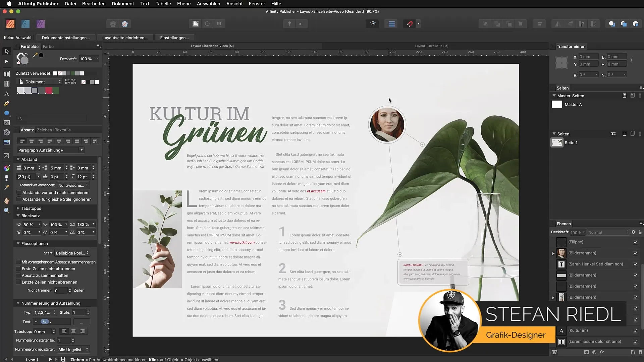Check Erste Zeilen nicht abtrennen
Viewport: 644px width, 362px height.
18,269
